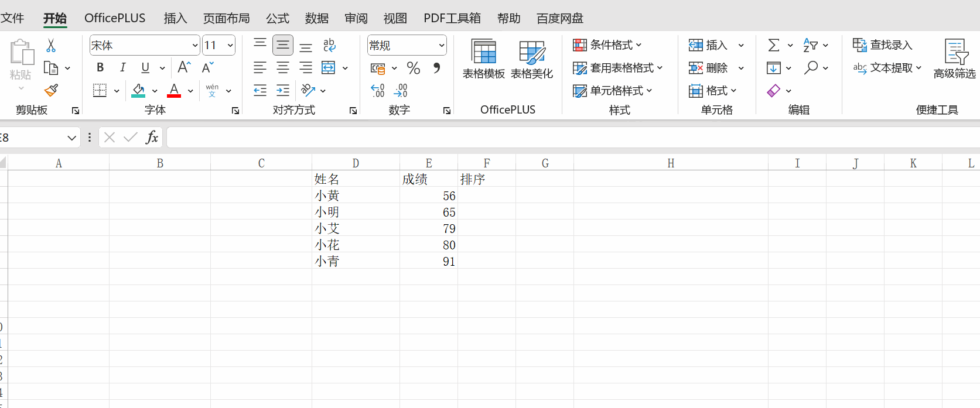Expand the number format dropdown 常规
This screenshot has height=408, width=980.
[441, 46]
